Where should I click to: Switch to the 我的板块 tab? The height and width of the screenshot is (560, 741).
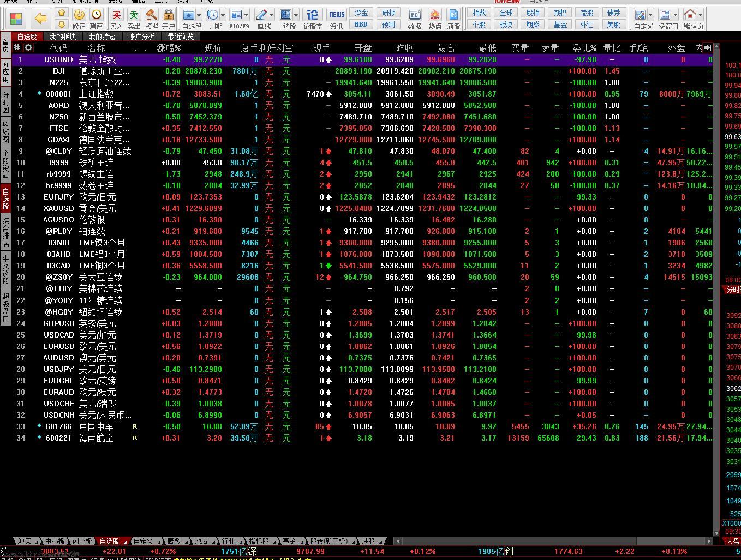tap(63, 37)
